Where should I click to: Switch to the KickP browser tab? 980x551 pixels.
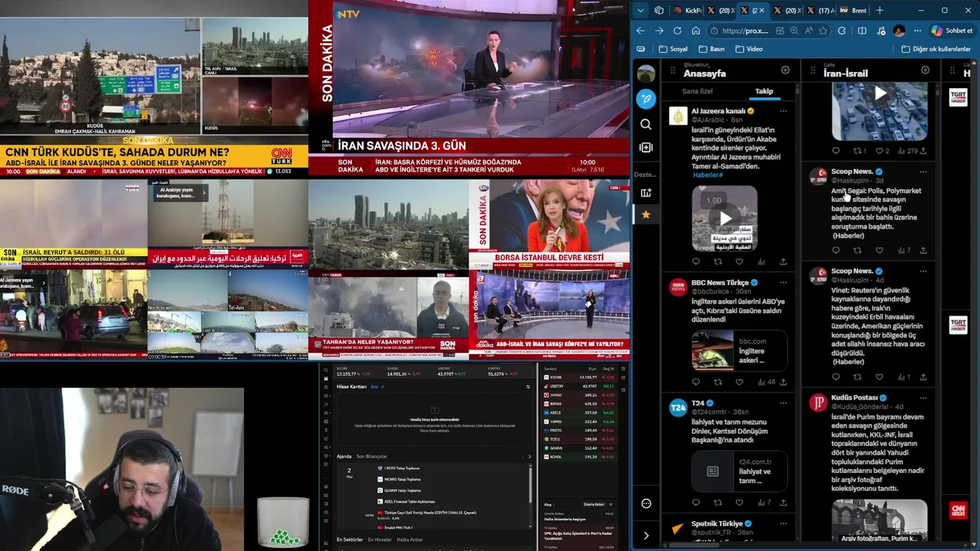tap(688, 10)
